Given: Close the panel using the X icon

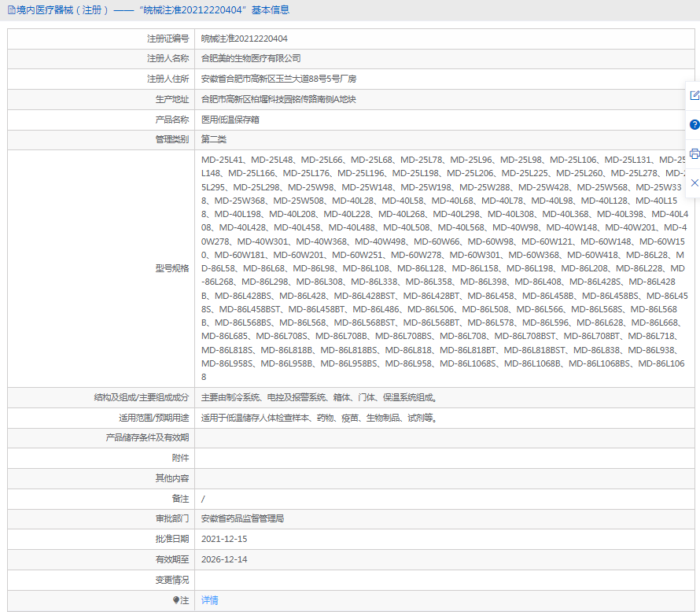Looking at the screenshot, I should [x=694, y=182].
